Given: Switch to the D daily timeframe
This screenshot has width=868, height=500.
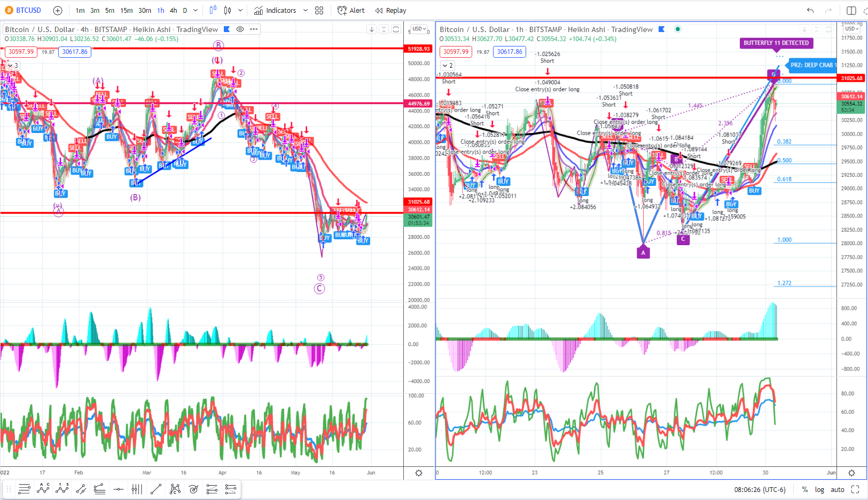Looking at the screenshot, I should point(185,10).
